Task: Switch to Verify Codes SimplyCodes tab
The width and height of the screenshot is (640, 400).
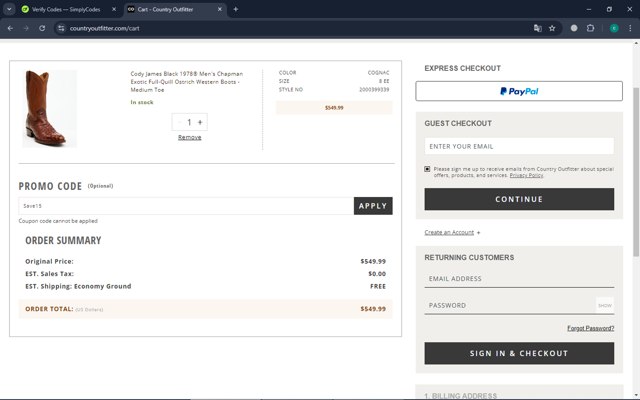Action: point(65,9)
